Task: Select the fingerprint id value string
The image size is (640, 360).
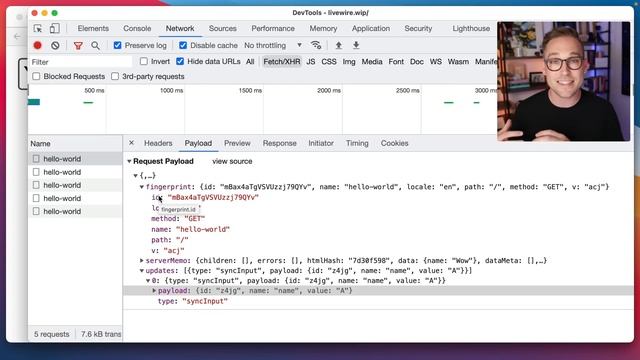Action: 213,198
